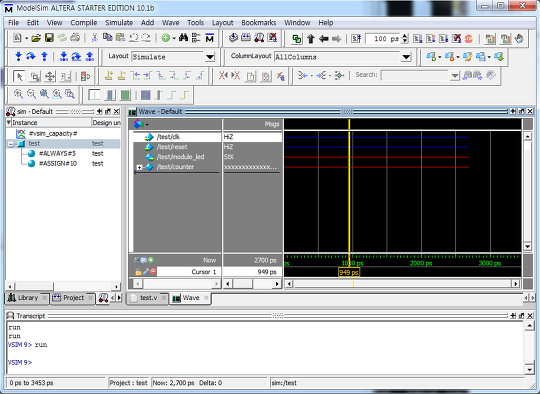Select the /test/clk signal row

pos(177,137)
